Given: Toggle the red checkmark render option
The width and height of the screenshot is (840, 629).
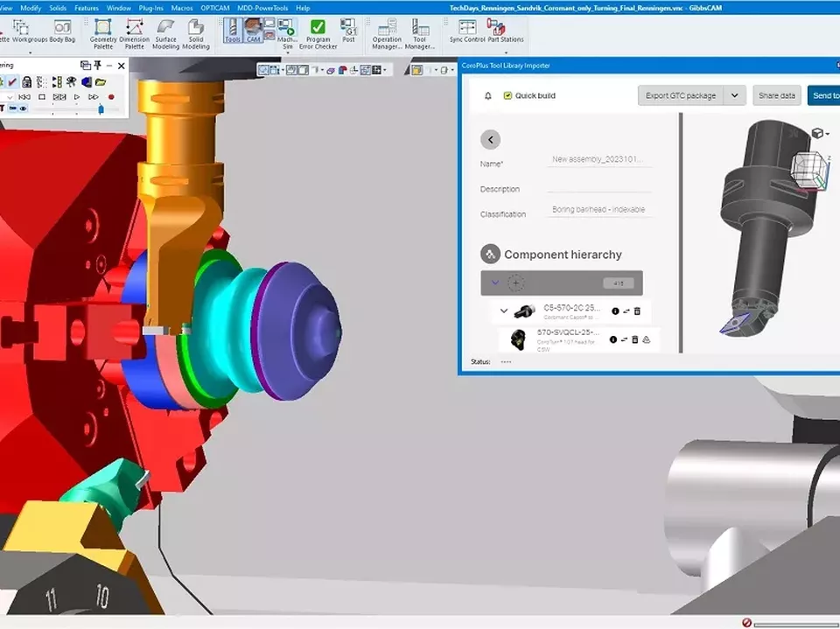Looking at the screenshot, I should point(12,82).
